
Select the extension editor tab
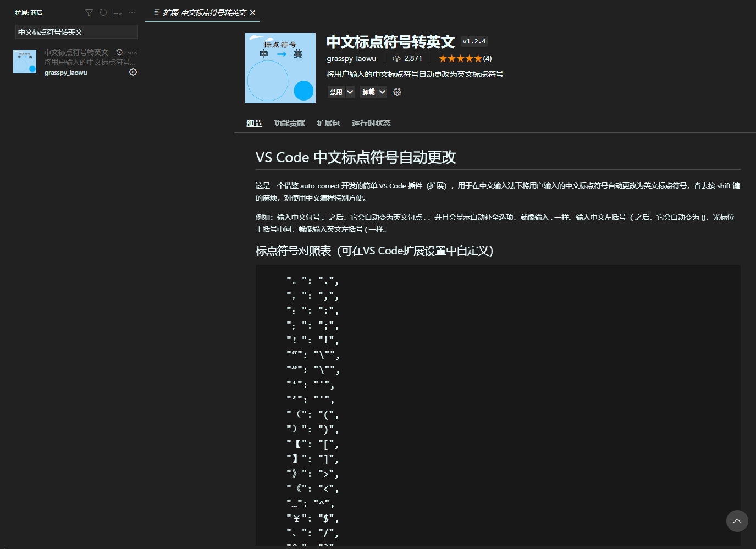202,13
